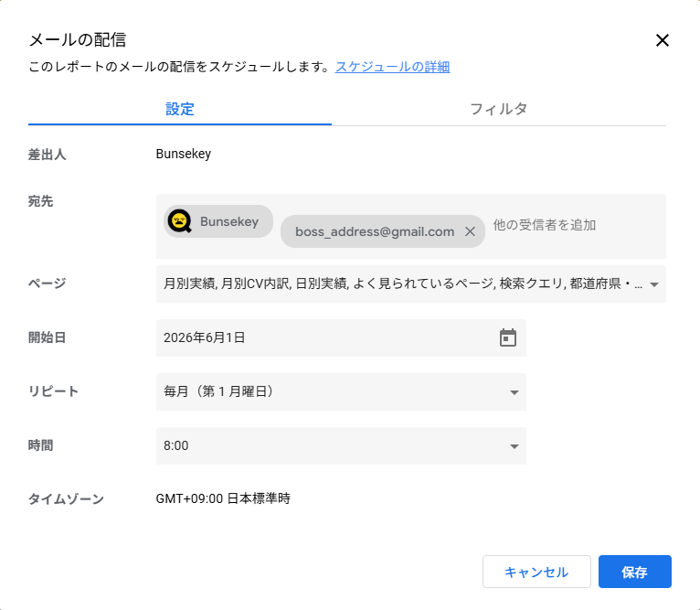
Task: Switch to the フィルタ tab
Action: coord(499,109)
